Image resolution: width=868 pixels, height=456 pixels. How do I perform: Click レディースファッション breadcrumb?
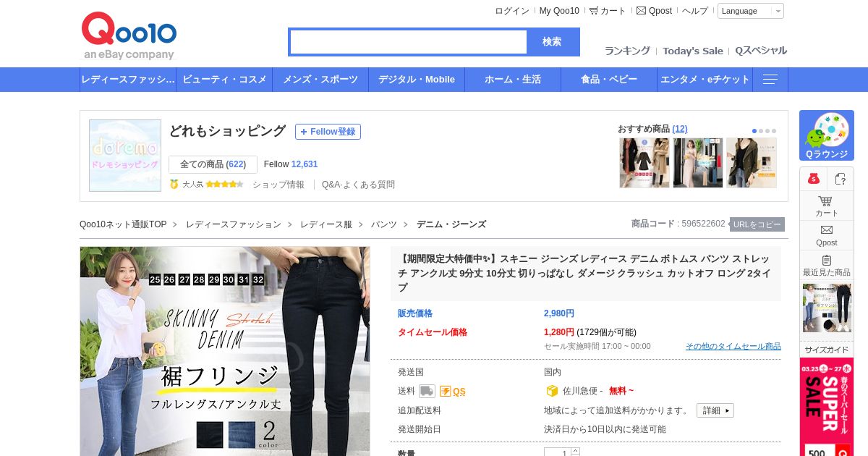coord(234,224)
